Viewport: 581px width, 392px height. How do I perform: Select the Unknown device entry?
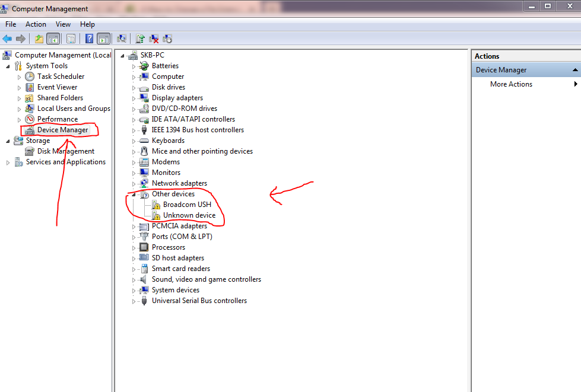189,215
